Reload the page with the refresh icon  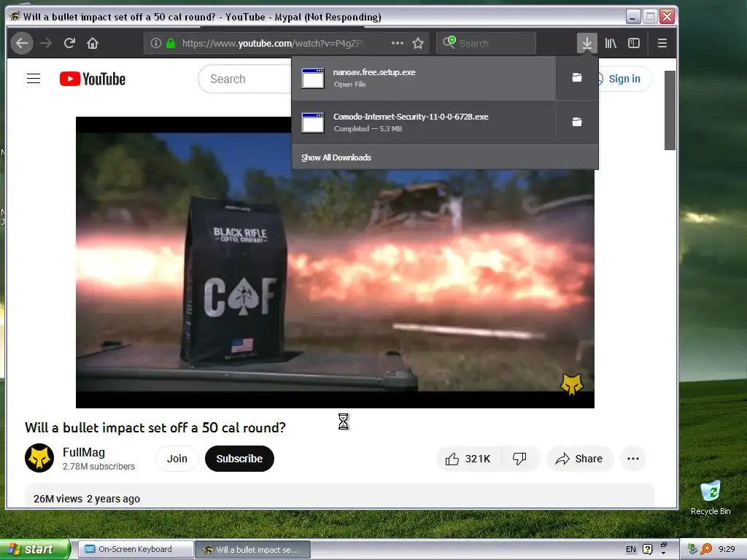(x=69, y=43)
